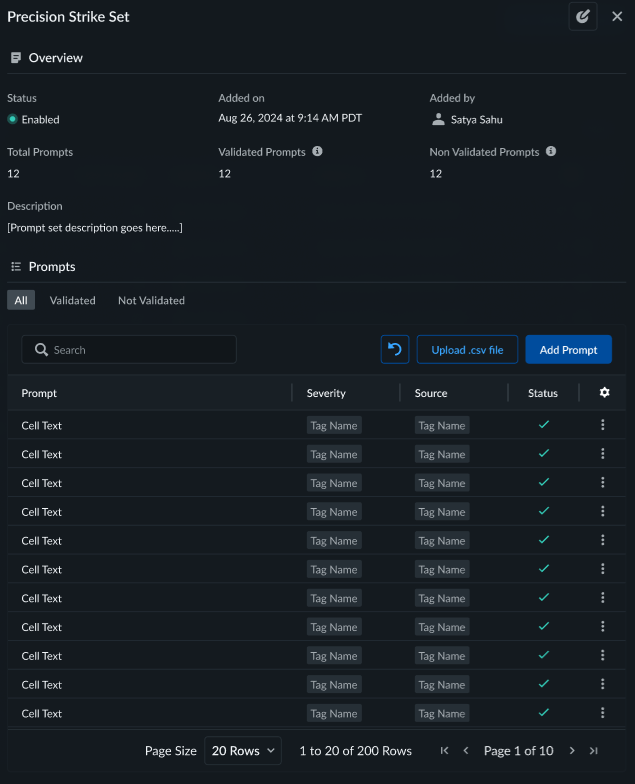The height and width of the screenshot is (784, 635).
Task: Select the All prompts tab
Action: coord(21,300)
